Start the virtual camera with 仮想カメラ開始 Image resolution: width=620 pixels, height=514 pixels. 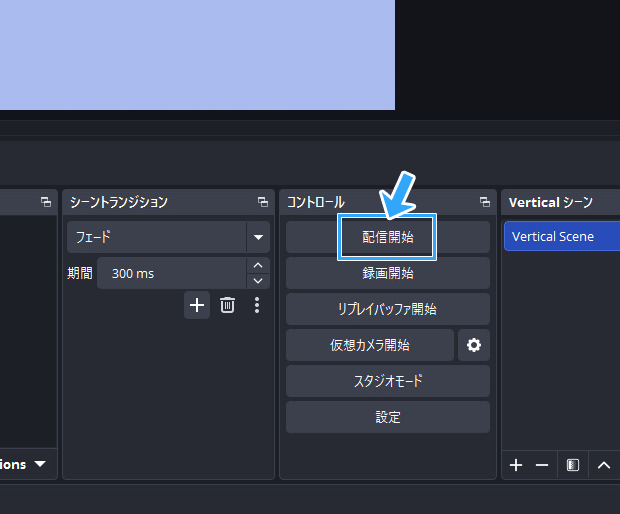[370, 345]
